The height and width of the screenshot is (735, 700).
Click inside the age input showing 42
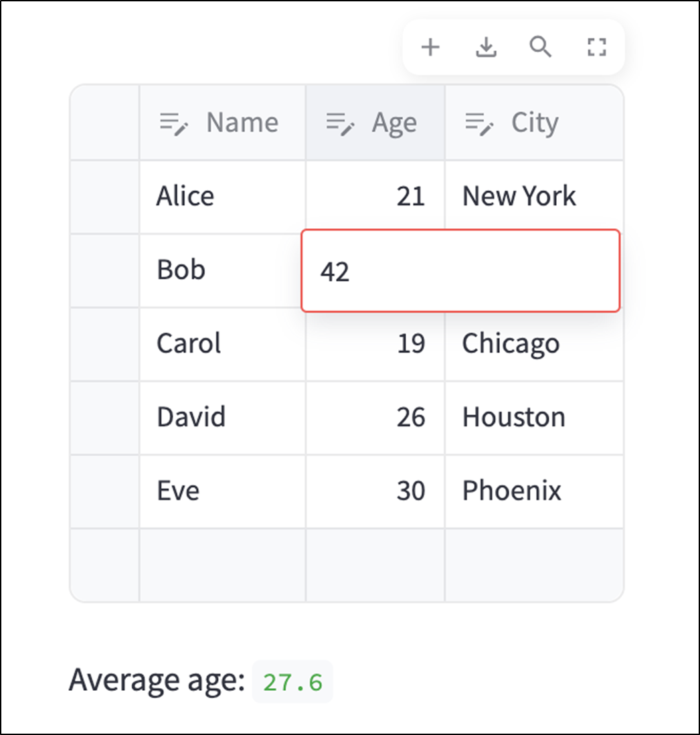pyautogui.click(x=460, y=271)
